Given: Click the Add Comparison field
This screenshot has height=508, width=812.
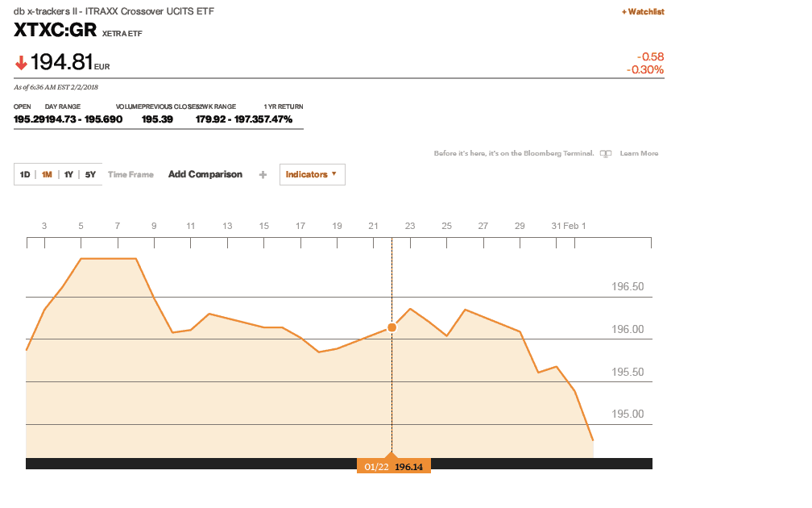Looking at the screenshot, I should coord(205,175).
